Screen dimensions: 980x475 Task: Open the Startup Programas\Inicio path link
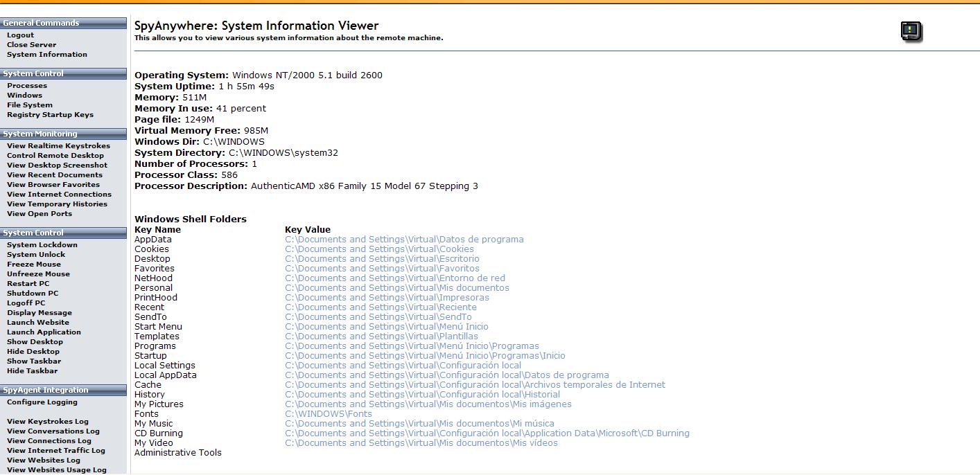pyautogui.click(x=425, y=356)
